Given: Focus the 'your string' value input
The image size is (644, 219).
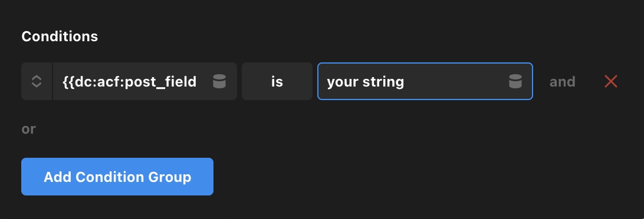Looking at the screenshot, I should tap(425, 81).
